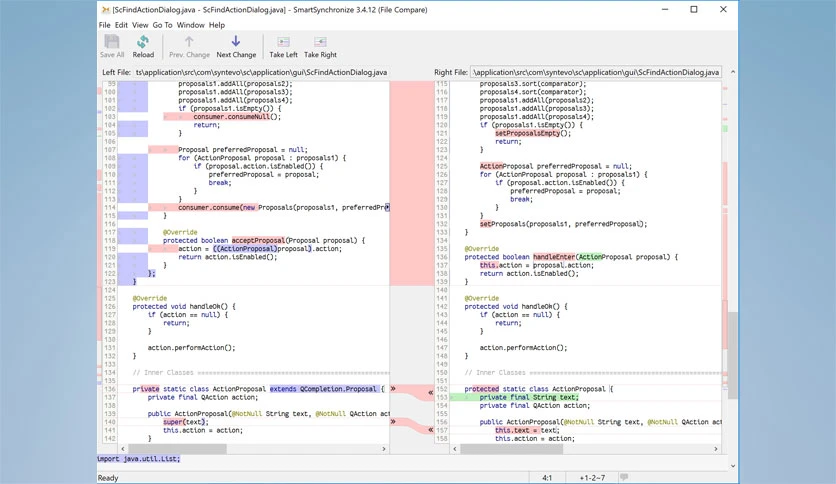Screen dimensions: 836x484
Task: Click the Right File path field
Action: 596,72
